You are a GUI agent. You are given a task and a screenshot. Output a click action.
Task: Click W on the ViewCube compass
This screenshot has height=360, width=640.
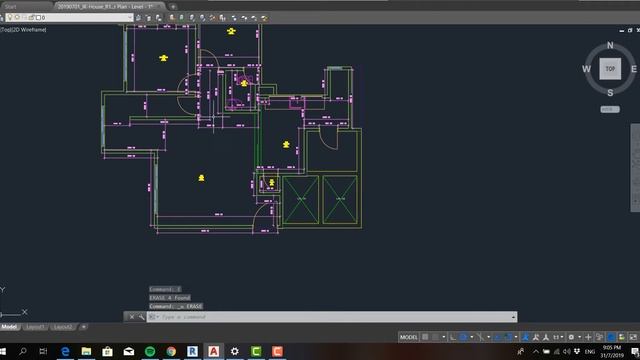pos(586,69)
